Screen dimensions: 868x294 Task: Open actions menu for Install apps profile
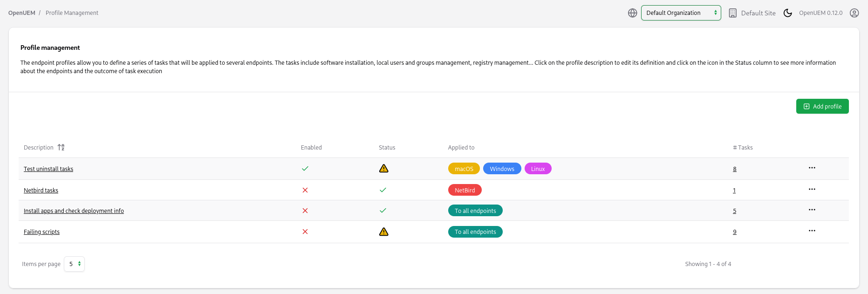point(812,210)
